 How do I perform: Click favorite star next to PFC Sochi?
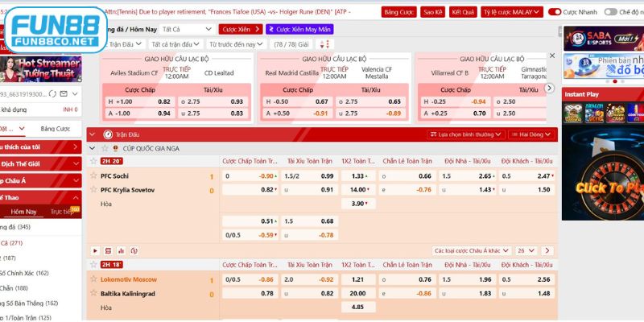pos(93,175)
